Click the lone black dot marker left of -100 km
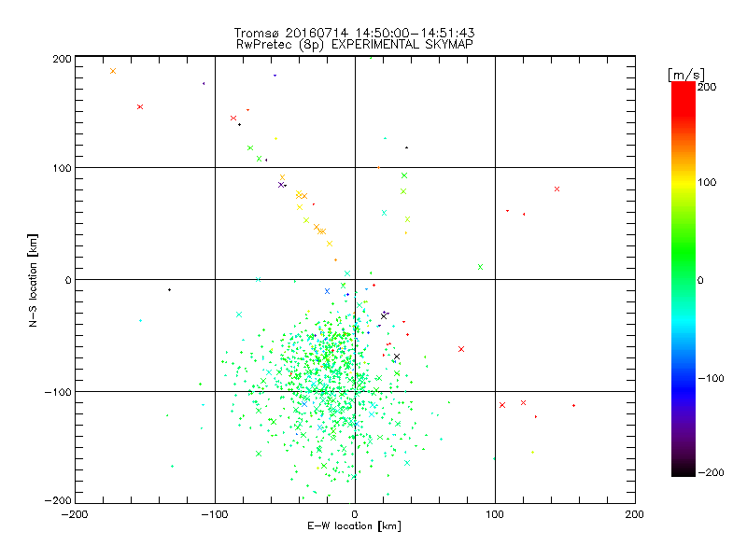747x560 pixels. (x=169, y=289)
